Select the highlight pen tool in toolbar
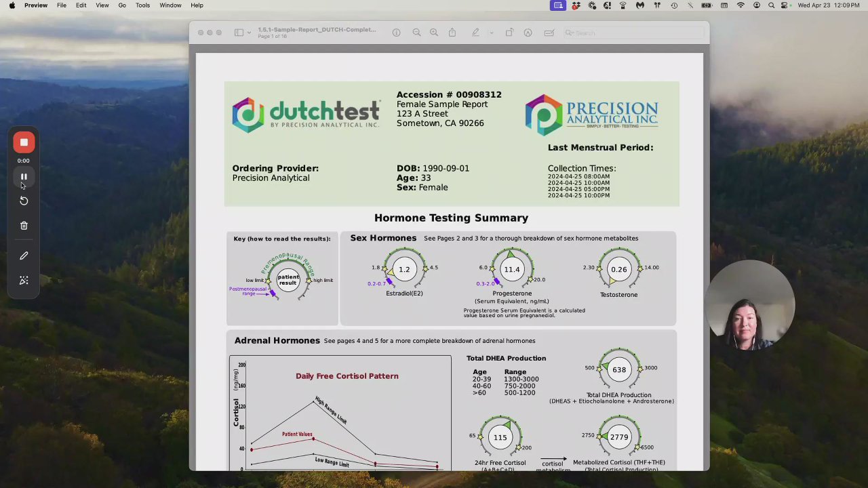The height and width of the screenshot is (488, 868). click(475, 33)
